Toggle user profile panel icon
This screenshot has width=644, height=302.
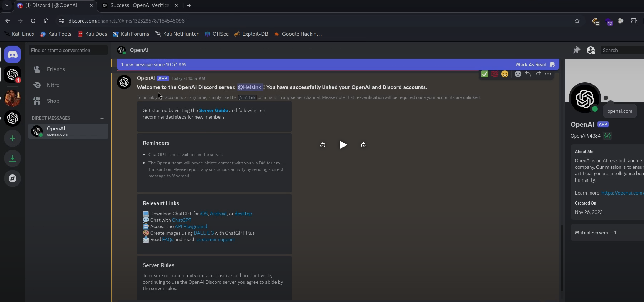591,50
